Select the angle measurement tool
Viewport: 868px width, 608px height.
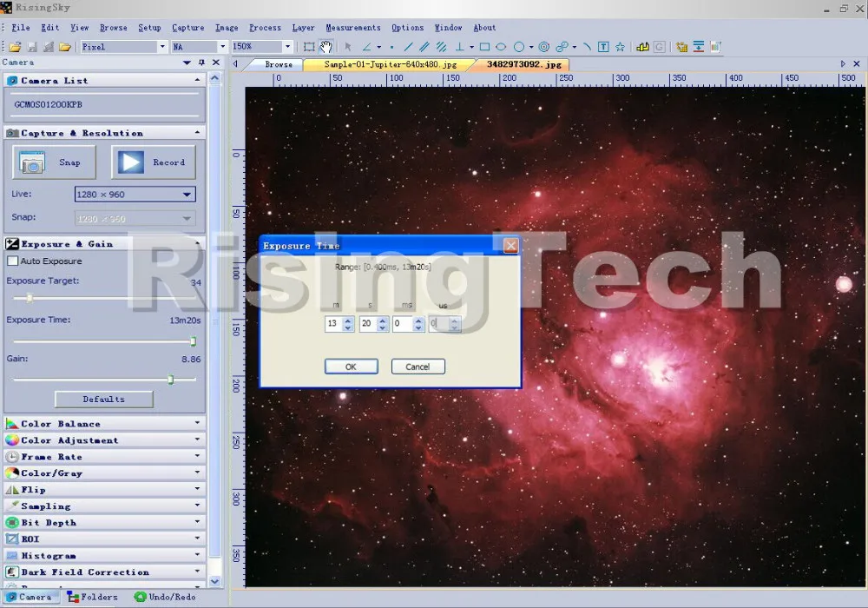(366, 47)
